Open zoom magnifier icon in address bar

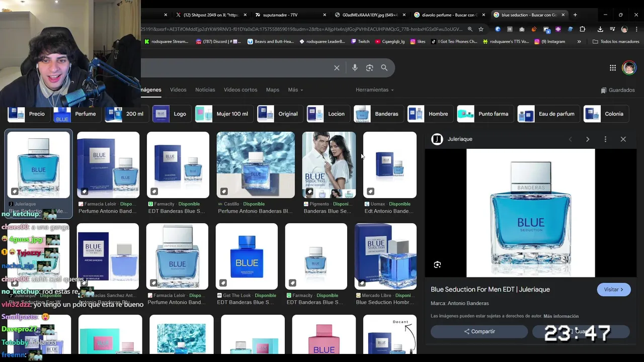(470, 29)
